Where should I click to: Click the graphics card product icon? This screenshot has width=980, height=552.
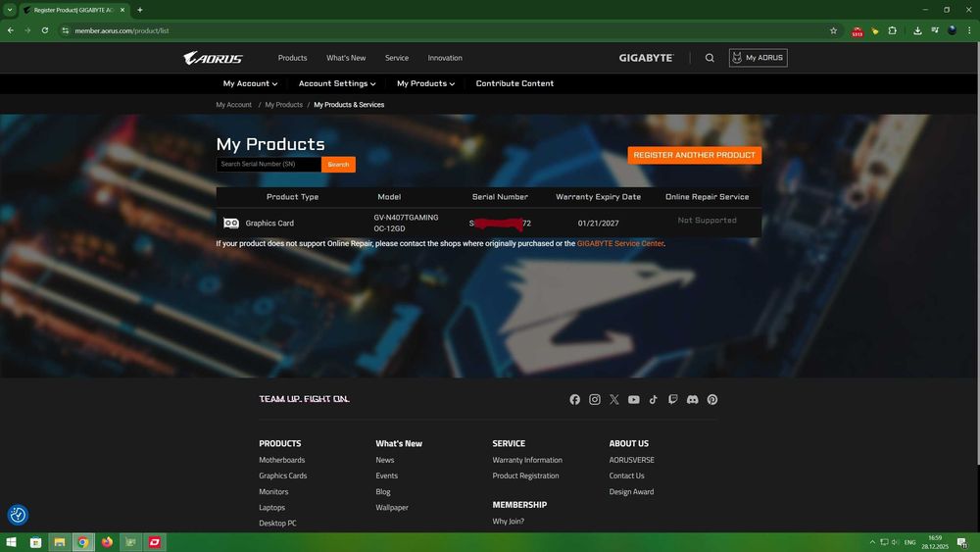tap(231, 224)
